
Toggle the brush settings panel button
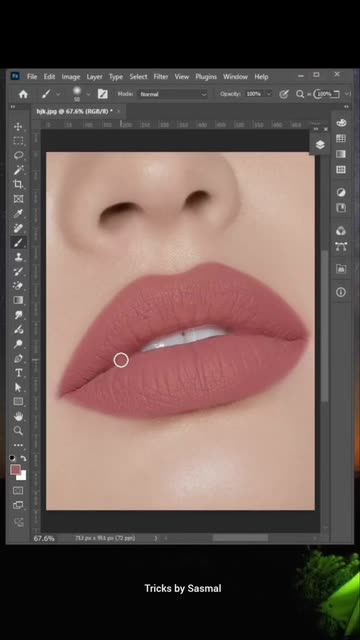point(102,94)
